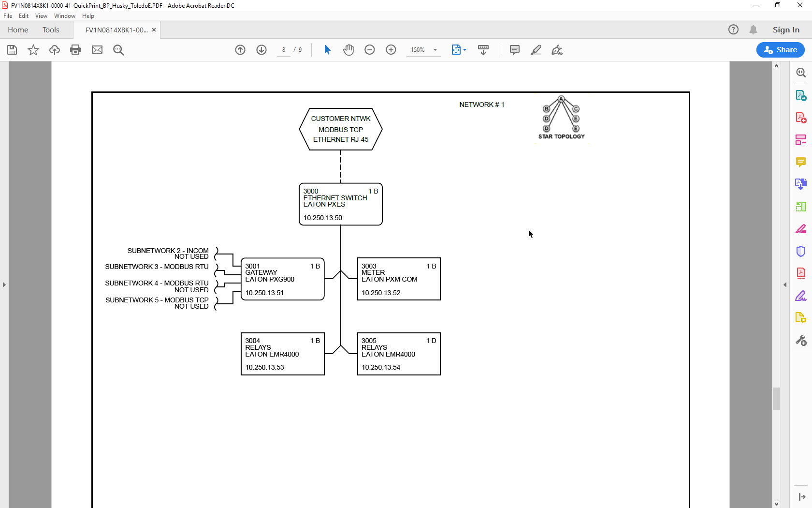The image size is (812, 508).
Task: Activate the Selection arrow tool
Action: tap(327, 50)
